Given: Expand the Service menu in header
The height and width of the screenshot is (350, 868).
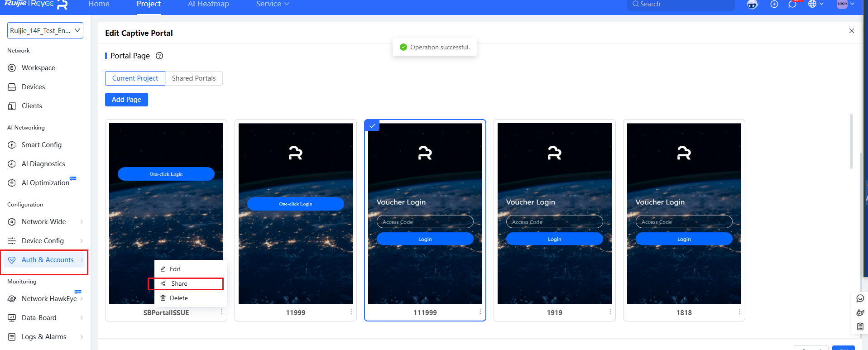Looking at the screenshot, I should (273, 4).
